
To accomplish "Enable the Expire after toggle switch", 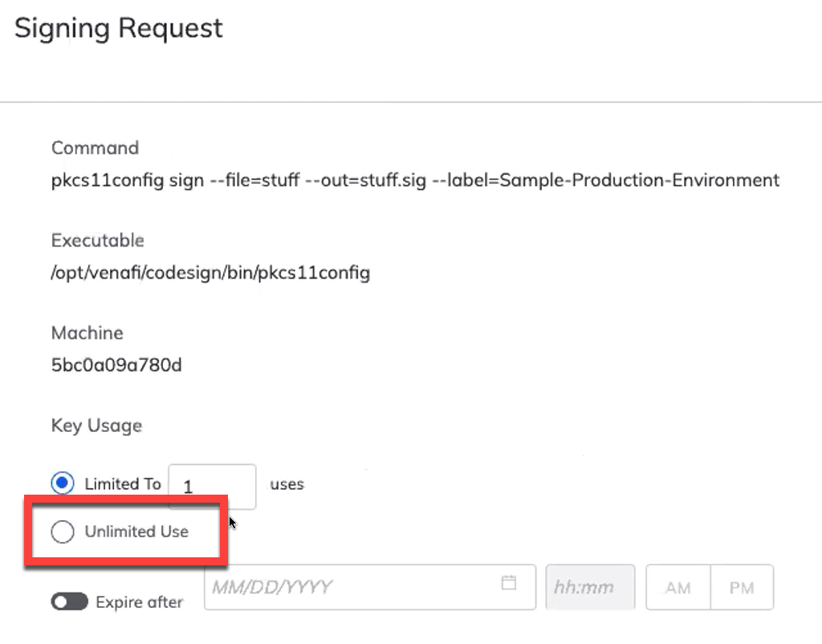I will point(69,601).
